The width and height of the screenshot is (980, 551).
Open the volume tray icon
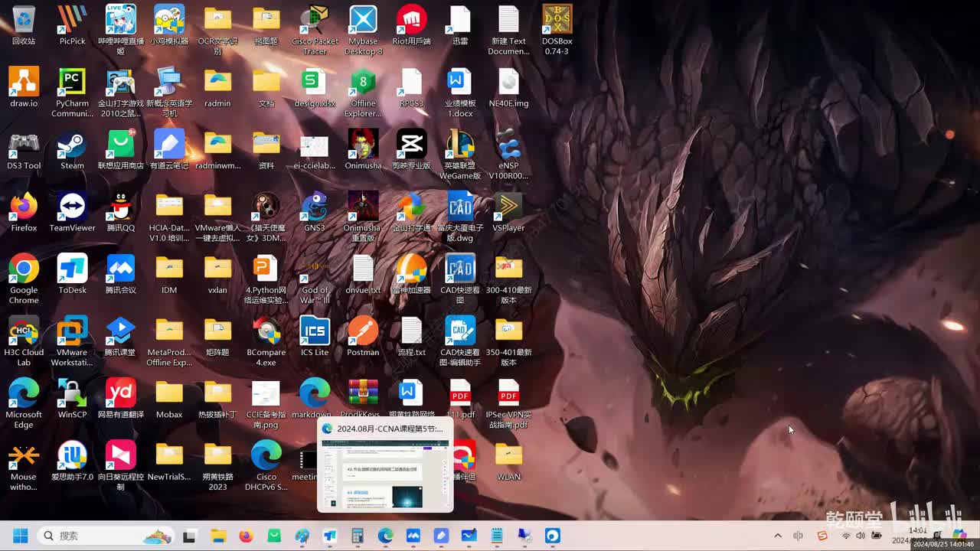coord(861,536)
